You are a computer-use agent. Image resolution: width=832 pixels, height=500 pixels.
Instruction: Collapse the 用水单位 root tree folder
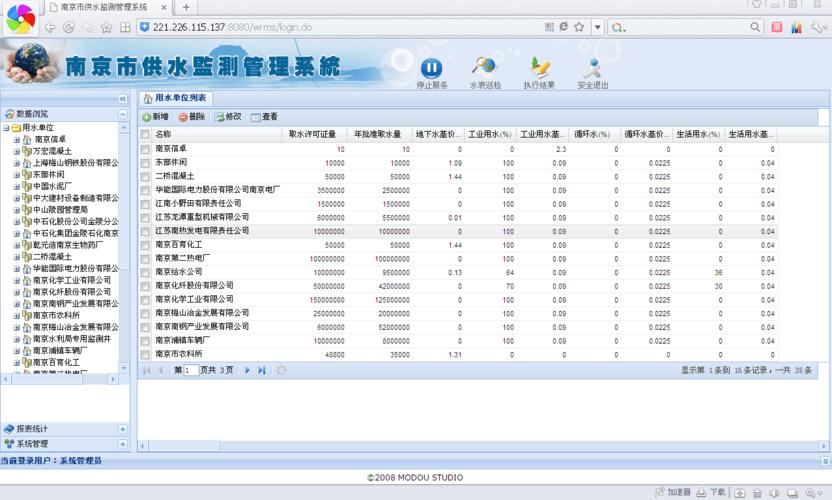click(6, 128)
